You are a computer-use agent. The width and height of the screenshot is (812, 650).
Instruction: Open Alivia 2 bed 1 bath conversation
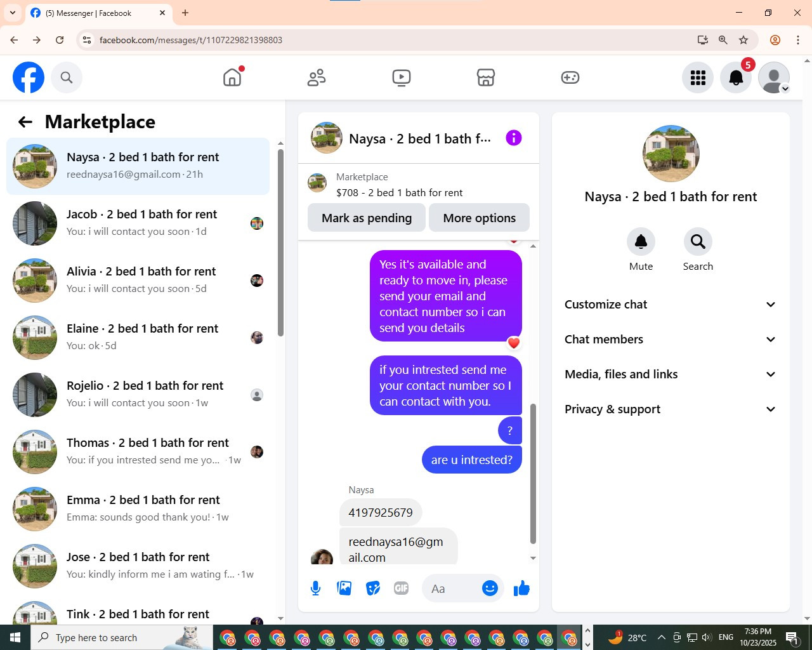[138, 281]
